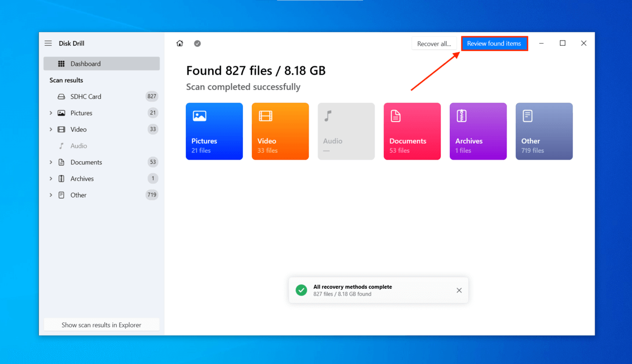Click the document icon on Documents card
632x364 pixels.
(396, 116)
